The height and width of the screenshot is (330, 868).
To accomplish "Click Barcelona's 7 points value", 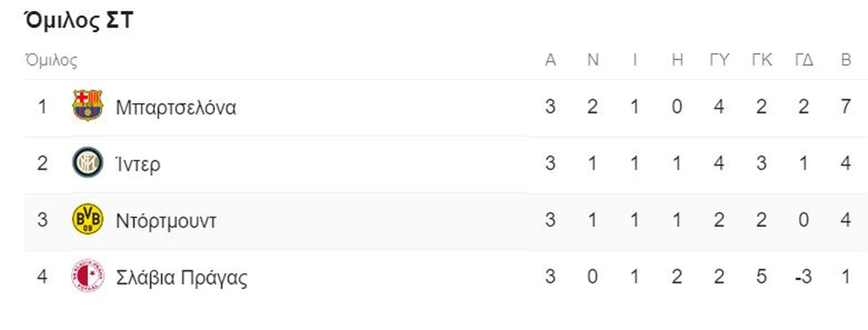I will (846, 107).
